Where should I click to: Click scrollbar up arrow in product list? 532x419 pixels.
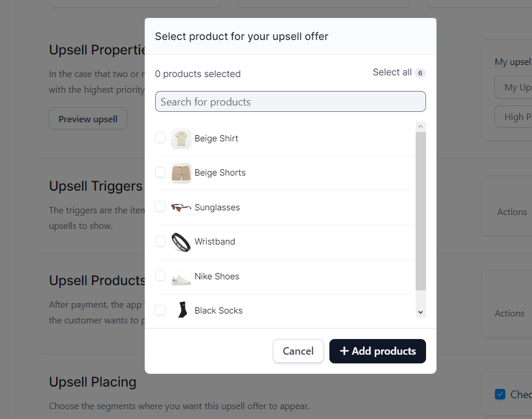[421, 127]
